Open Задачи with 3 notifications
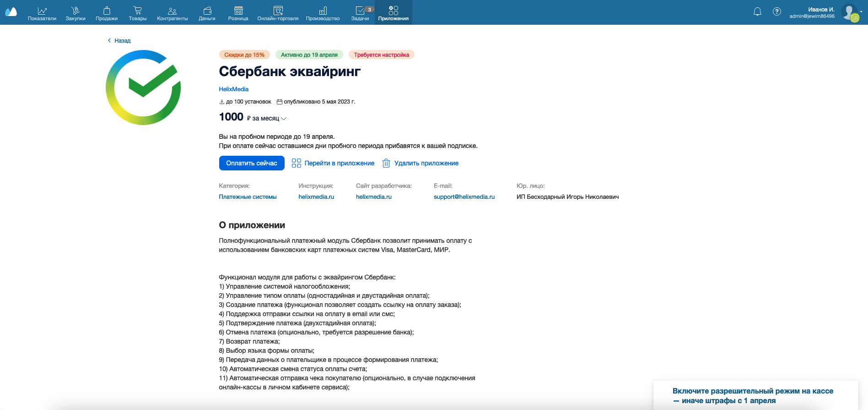Viewport: 868px width, 410px height. point(361,13)
